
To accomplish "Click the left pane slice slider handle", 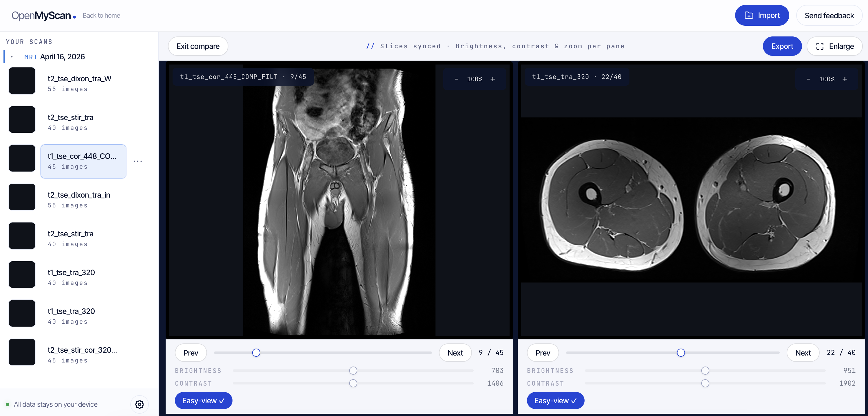I will (256, 352).
